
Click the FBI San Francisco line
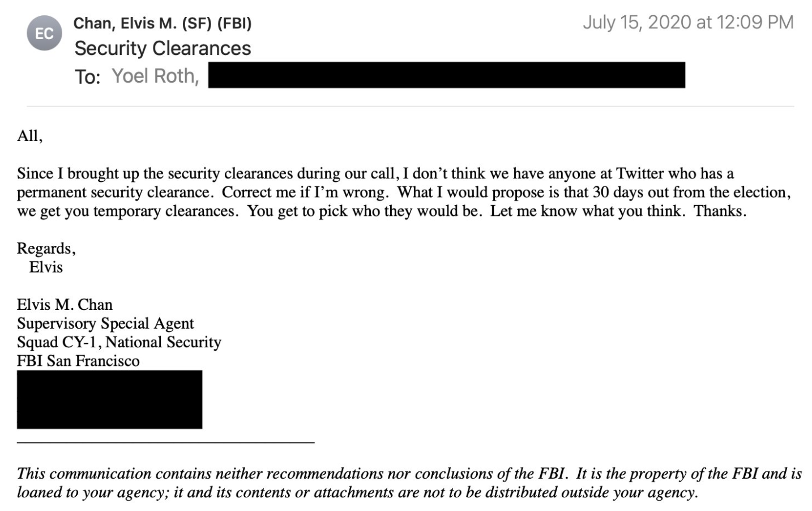(78, 361)
